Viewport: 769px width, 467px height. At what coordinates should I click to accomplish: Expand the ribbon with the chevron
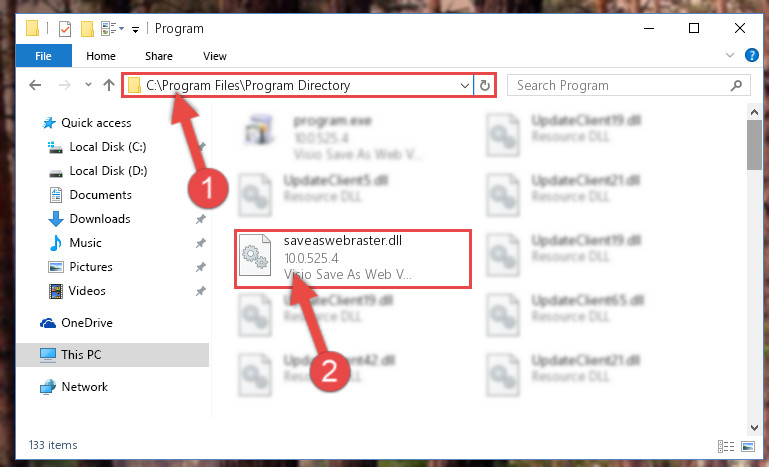730,55
